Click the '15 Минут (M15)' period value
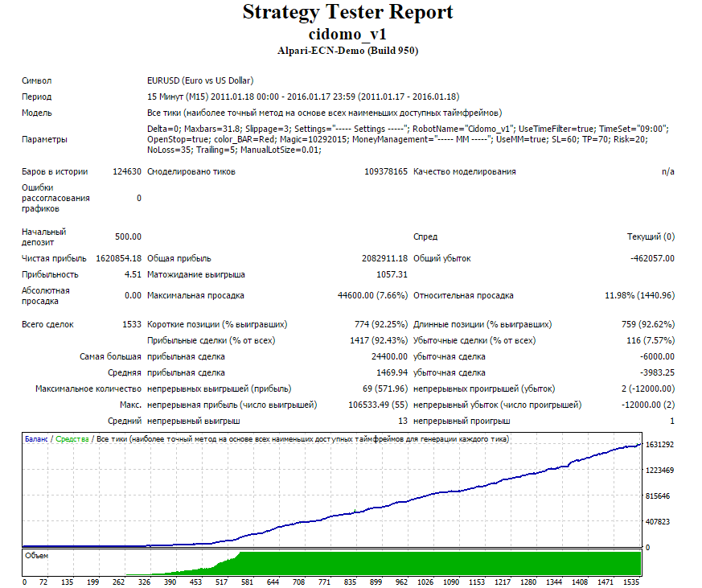This screenshot has width=702, height=588. pyautogui.click(x=178, y=97)
